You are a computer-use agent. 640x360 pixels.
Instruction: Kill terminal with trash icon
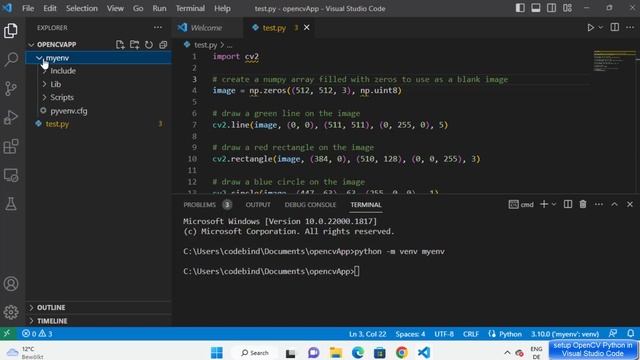[583, 204]
